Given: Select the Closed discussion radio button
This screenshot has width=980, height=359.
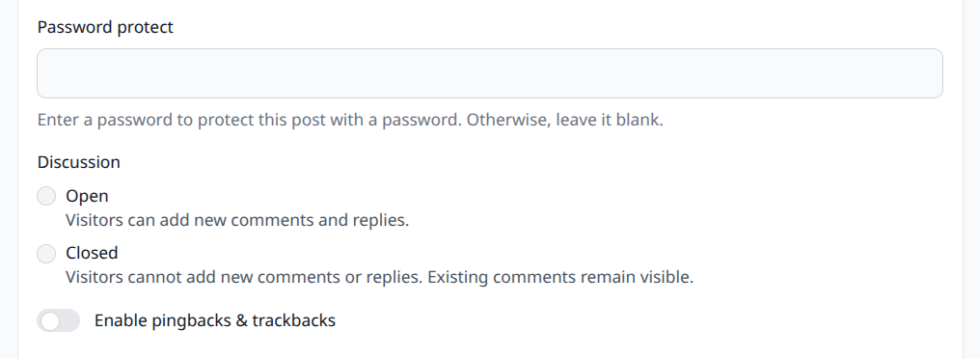Looking at the screenshot, I should [x=46, y=253].
